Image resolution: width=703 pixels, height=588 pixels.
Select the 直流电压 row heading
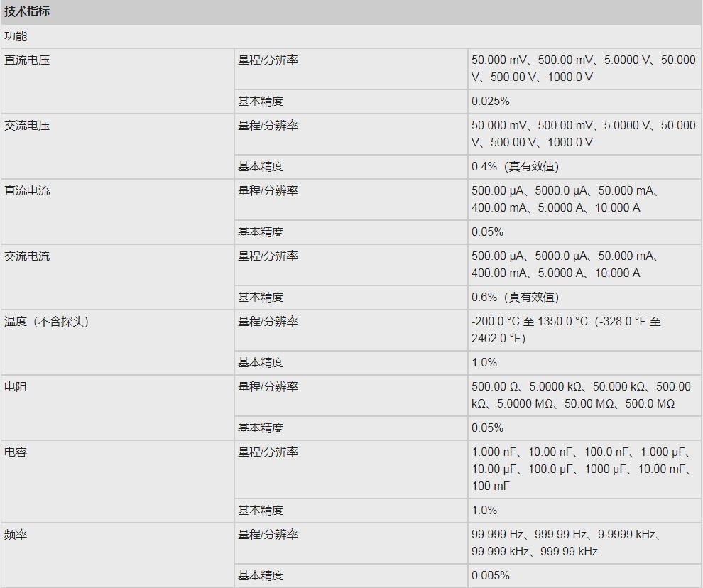(27, 60)
